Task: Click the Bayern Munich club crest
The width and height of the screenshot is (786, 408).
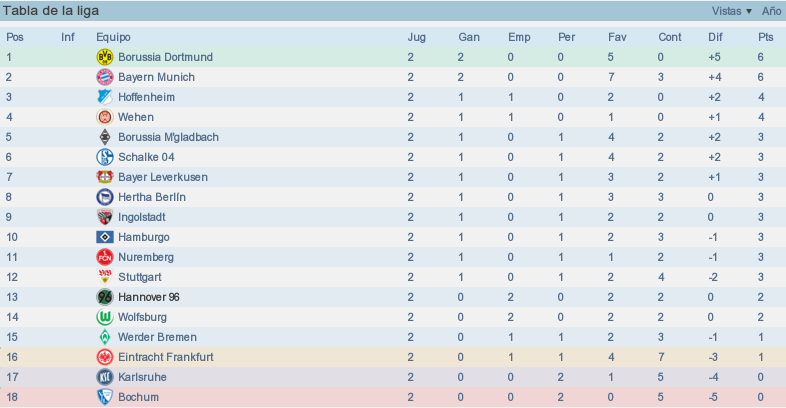Action: click(x=105, y=77)
